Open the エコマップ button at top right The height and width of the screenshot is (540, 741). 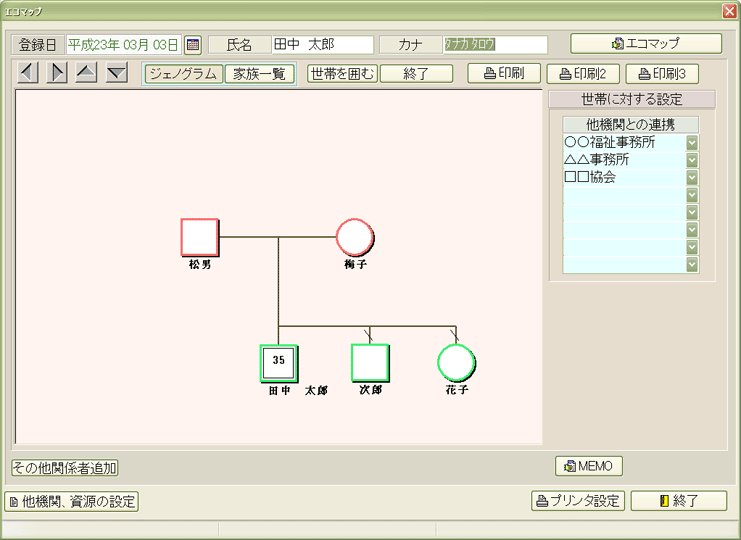tap(646, 43)
